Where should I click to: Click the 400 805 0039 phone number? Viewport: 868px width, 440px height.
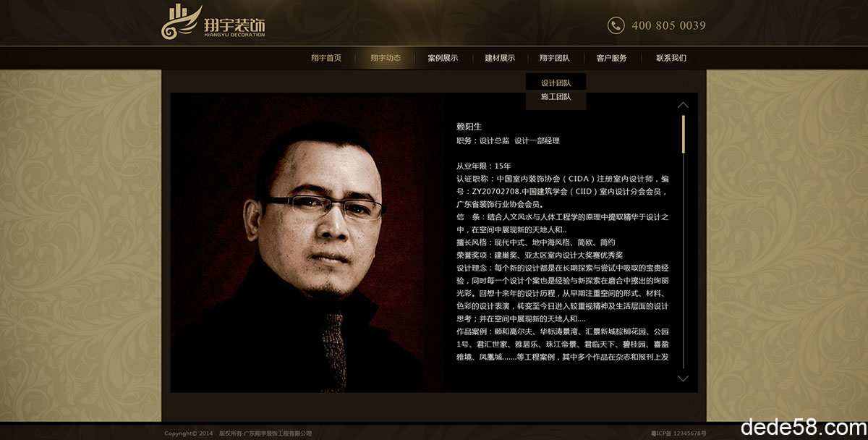[668, 25]
